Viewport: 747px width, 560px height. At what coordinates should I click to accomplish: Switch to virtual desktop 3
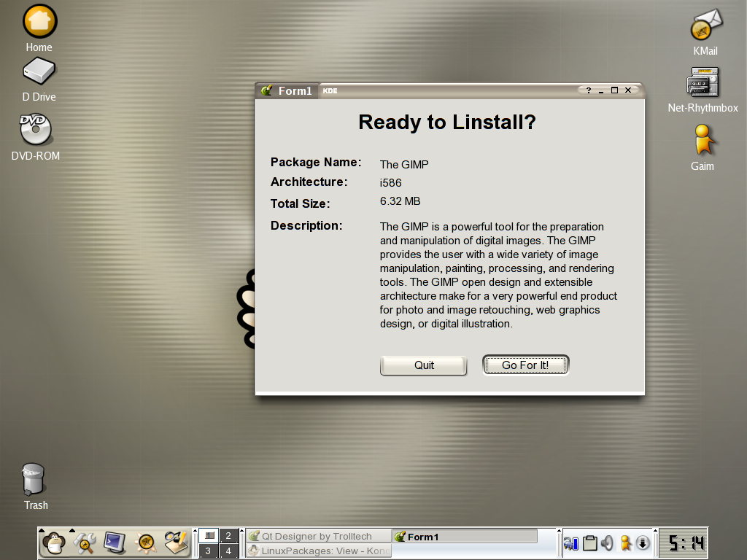[208, 551]
